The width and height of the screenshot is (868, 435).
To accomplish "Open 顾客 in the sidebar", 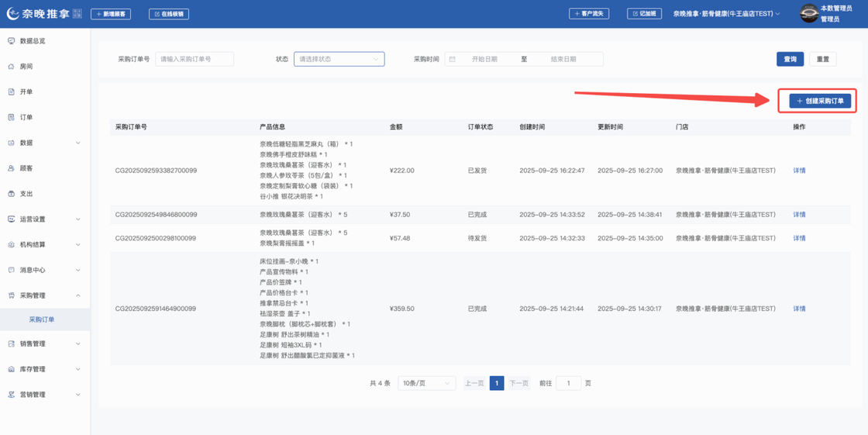I will click(45, 168).
